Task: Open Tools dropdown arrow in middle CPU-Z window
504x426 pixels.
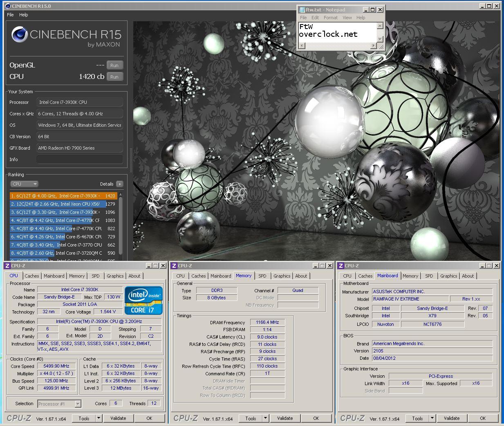Action: pos(265,418)
